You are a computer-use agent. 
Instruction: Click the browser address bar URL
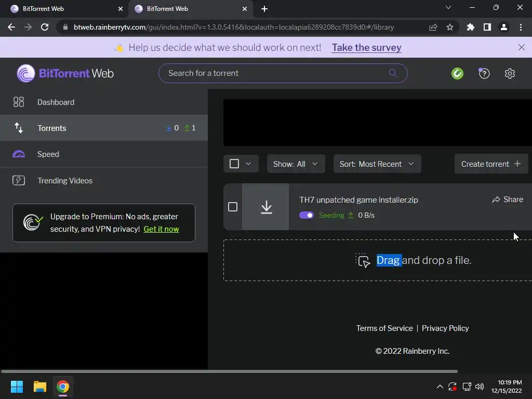pos(233,27)
